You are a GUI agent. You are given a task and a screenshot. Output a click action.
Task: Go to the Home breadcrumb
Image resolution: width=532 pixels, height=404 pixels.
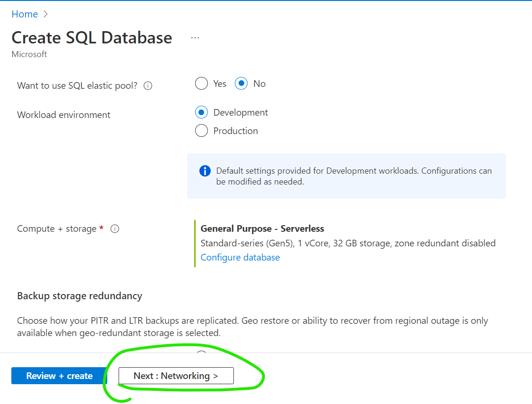pos(25,14)
